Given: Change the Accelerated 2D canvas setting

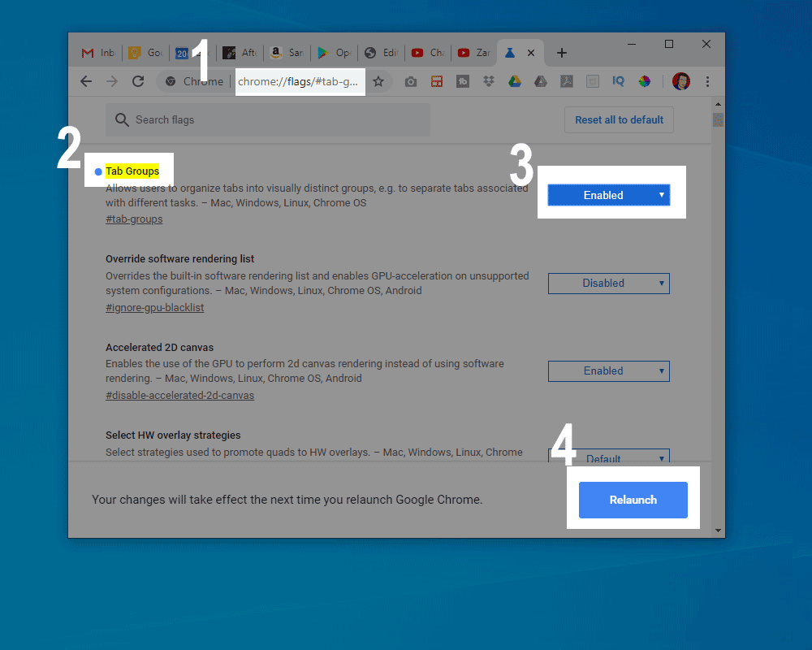Looking at the screenshot, I should tap(608, 370).
